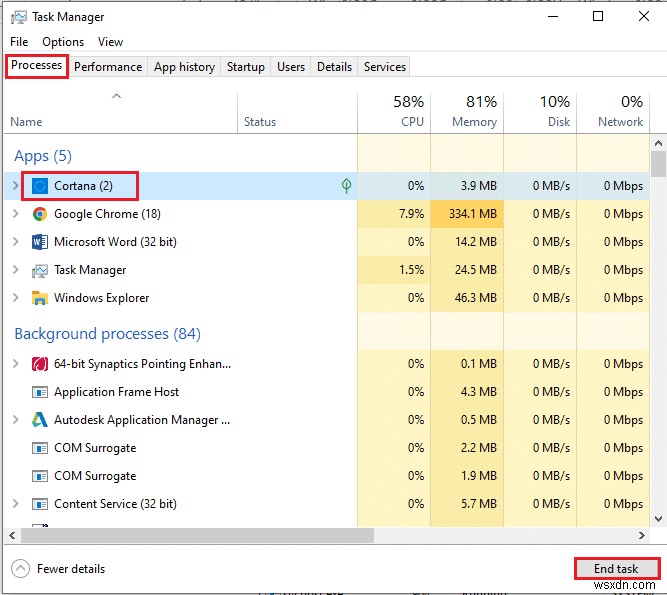Click the Google Chrome icon
Screen dimensions: 667x595
[x=40, y=214]
